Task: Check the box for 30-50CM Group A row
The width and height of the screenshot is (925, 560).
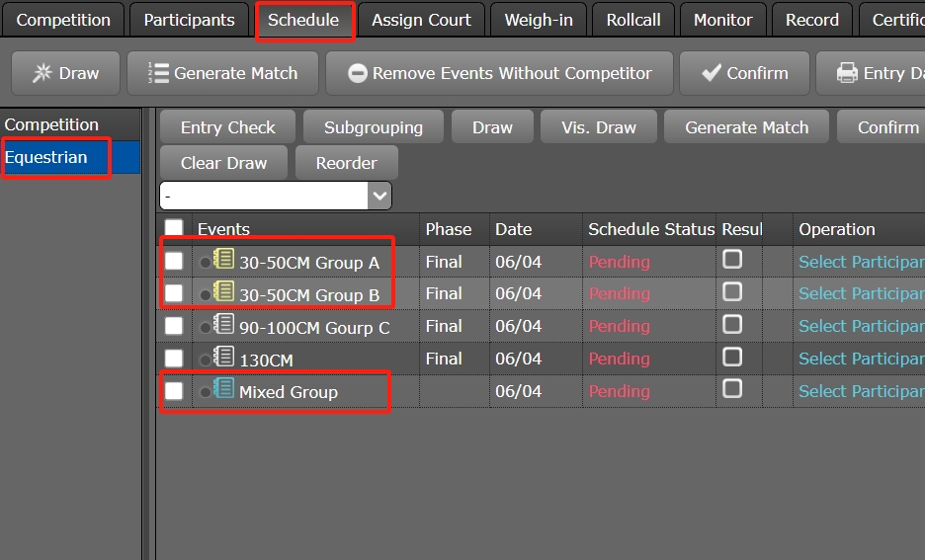Action: tap(174, 261)
